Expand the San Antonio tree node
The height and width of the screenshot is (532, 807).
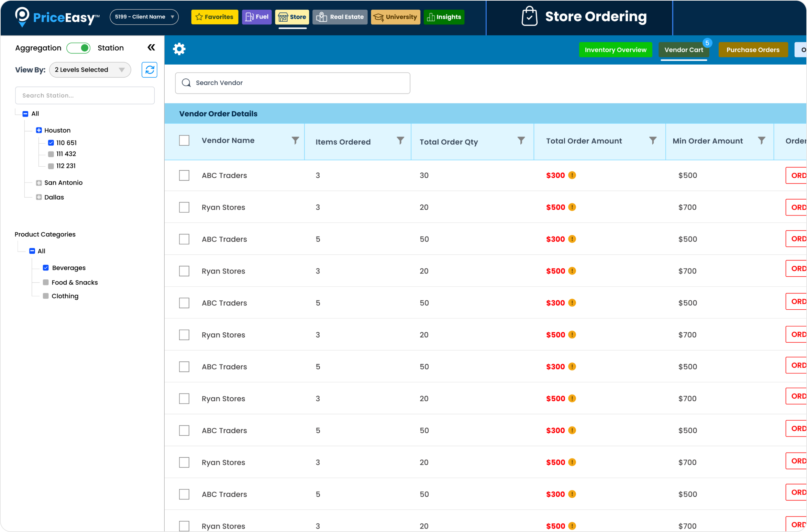pyautogui.click(x=39, y=183)
